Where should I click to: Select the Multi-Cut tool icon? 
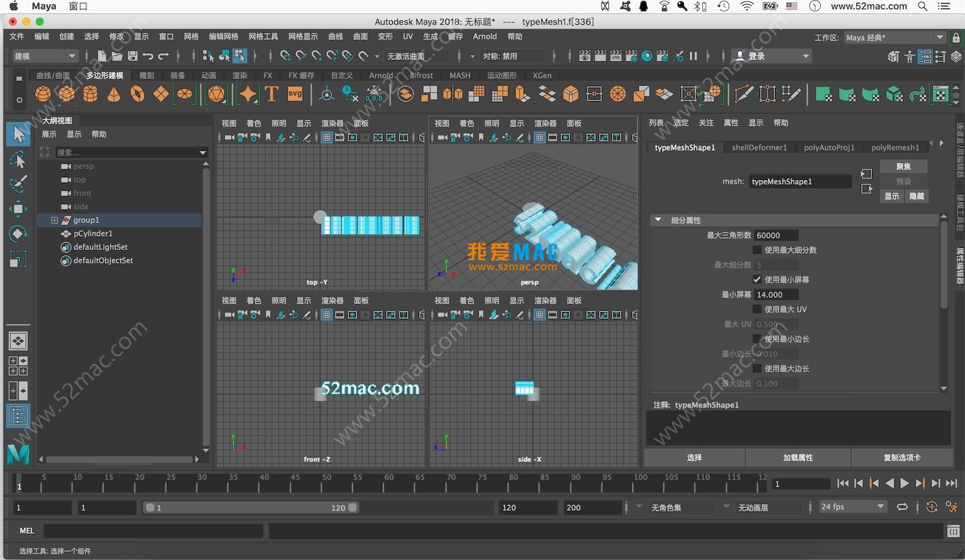point(744,94)
